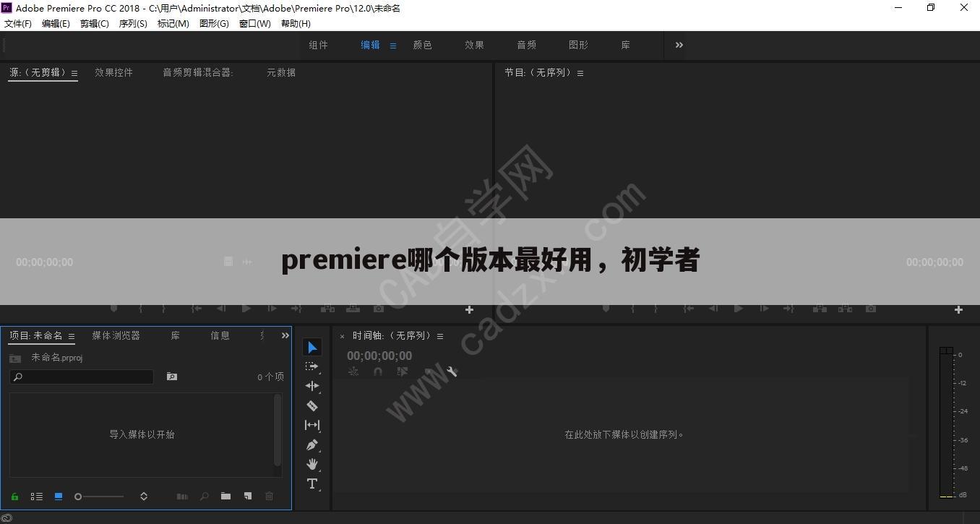The width and height of the screenshot is (980, 524).
Task: Click Lift button in the Program monitor
Action: click(x=820, y=308)
